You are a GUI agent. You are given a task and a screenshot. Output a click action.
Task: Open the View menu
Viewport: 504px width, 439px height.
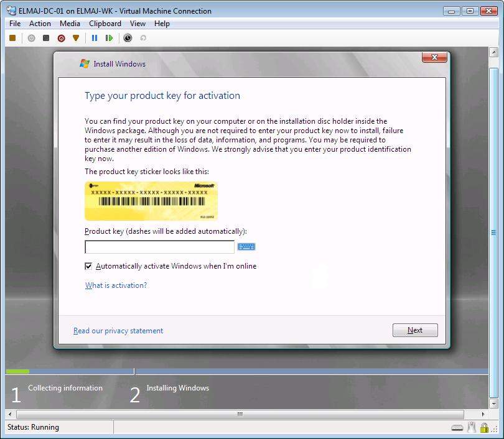click(138, 24)
